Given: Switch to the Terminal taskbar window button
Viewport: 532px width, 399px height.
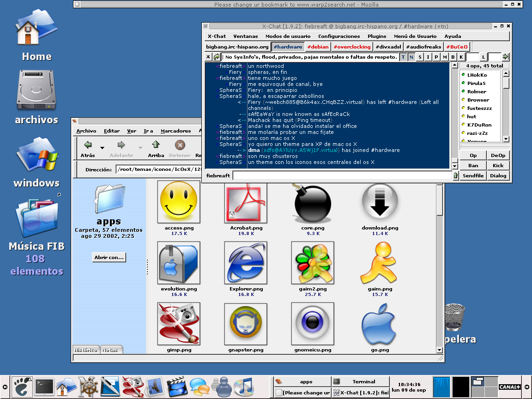Looking at the screenshot, I should pyautogui.click(x=361, y=382).
